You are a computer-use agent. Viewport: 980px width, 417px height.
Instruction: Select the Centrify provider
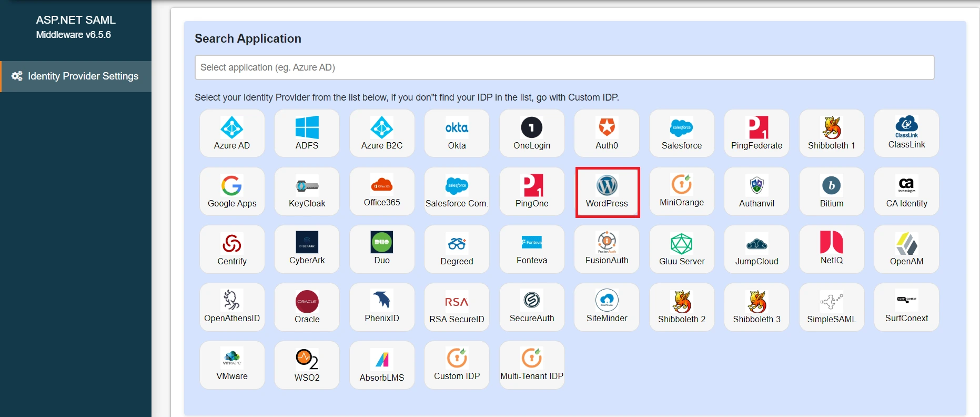(x=232, y=249)
